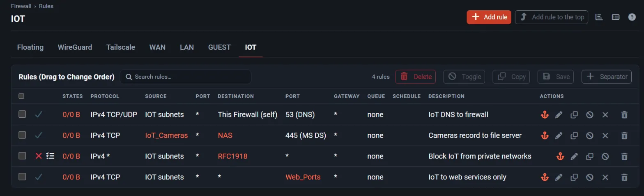Screen dimensions: 644x196
Task: Tick the select-all checkbox in the table header
Action: (21, 96)
